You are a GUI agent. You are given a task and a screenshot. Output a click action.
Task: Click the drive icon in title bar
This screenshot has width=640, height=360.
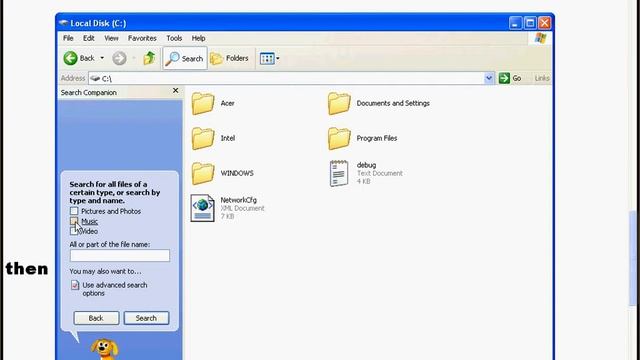(x=63, y=23)
